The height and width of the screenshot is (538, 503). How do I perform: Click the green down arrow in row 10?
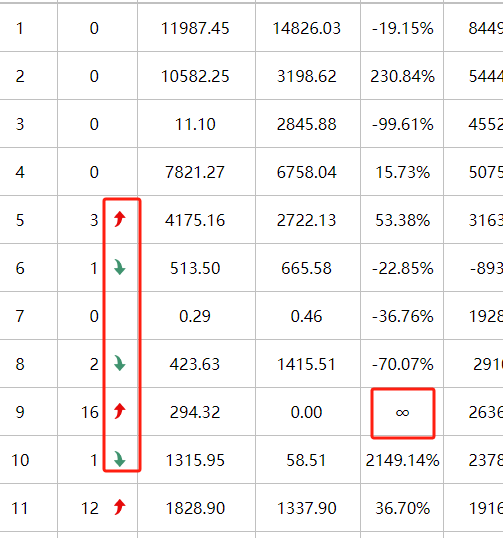119,459
